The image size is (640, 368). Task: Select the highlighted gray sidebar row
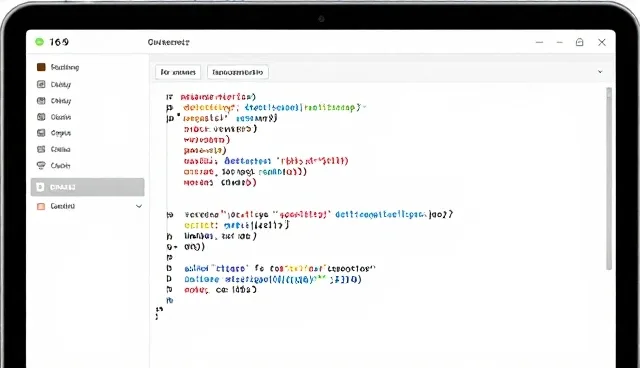87,187
